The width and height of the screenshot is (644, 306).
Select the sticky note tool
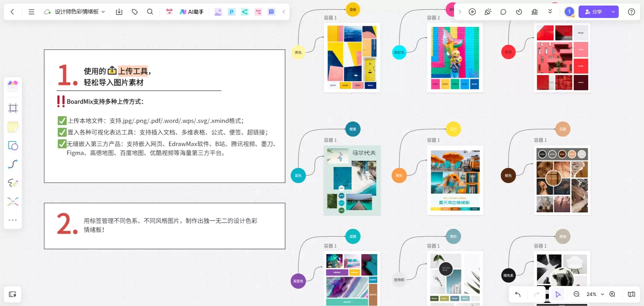[13, 127]
